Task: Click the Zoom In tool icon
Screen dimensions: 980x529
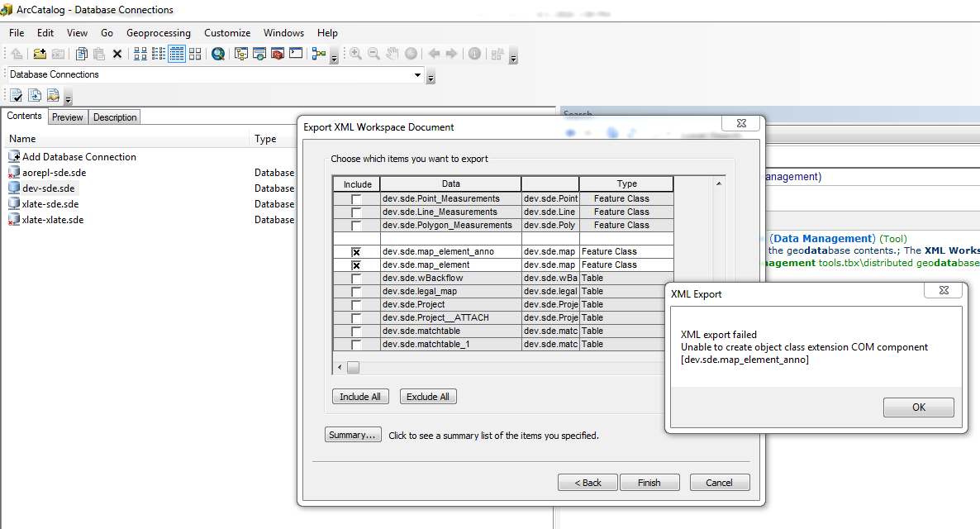Action: (x=355, y=54)
